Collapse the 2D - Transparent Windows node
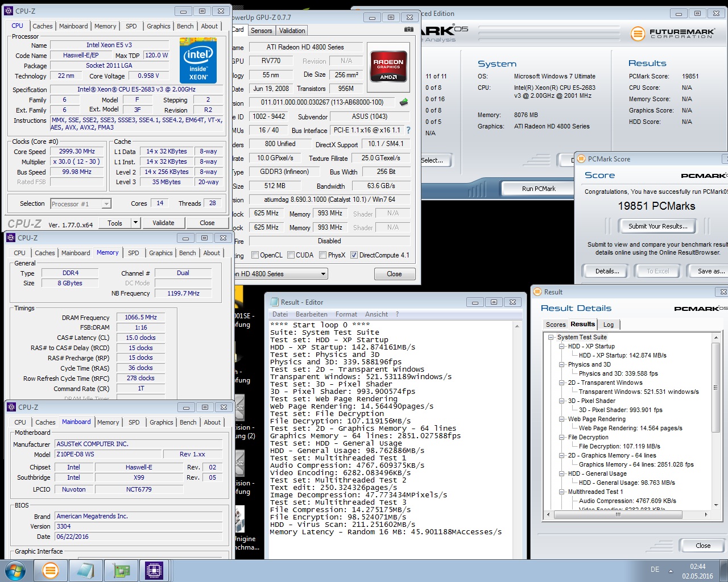The height and width of the screenshot is (582, 728). coord(561,383)
